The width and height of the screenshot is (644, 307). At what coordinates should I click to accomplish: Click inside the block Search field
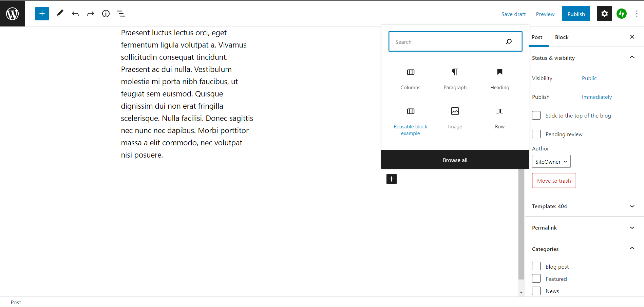click(448, 41)
